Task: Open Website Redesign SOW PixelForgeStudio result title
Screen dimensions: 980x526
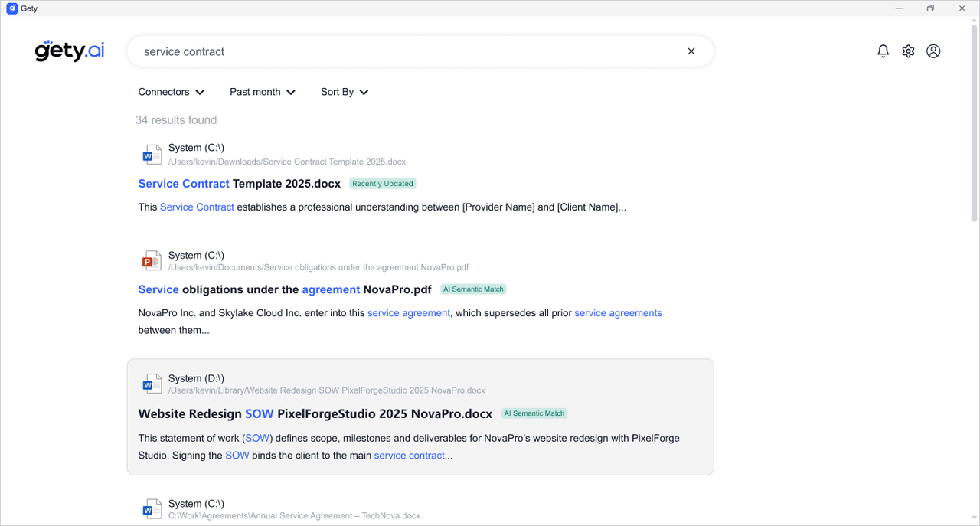Action: click(315, 413)
